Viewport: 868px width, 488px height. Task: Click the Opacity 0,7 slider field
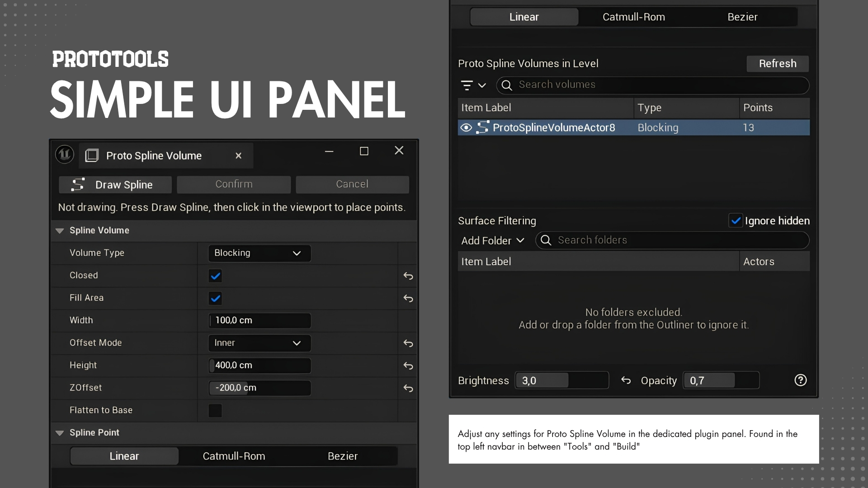(721, 380)
